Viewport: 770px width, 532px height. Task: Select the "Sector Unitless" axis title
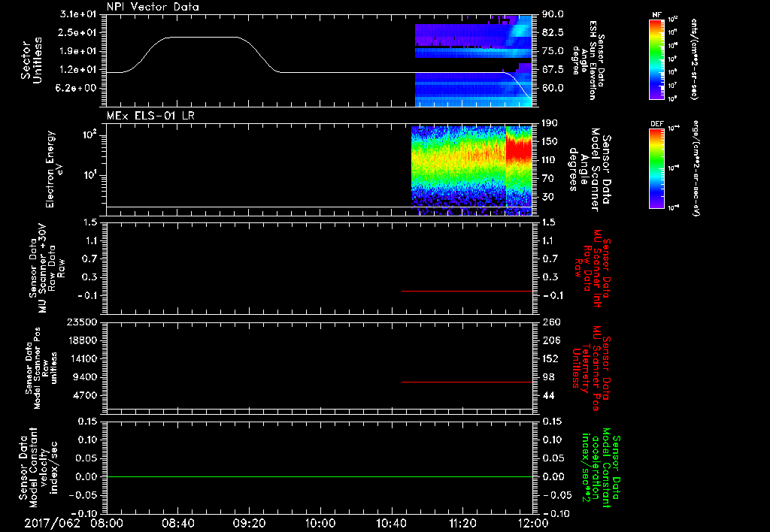[32, 60]
